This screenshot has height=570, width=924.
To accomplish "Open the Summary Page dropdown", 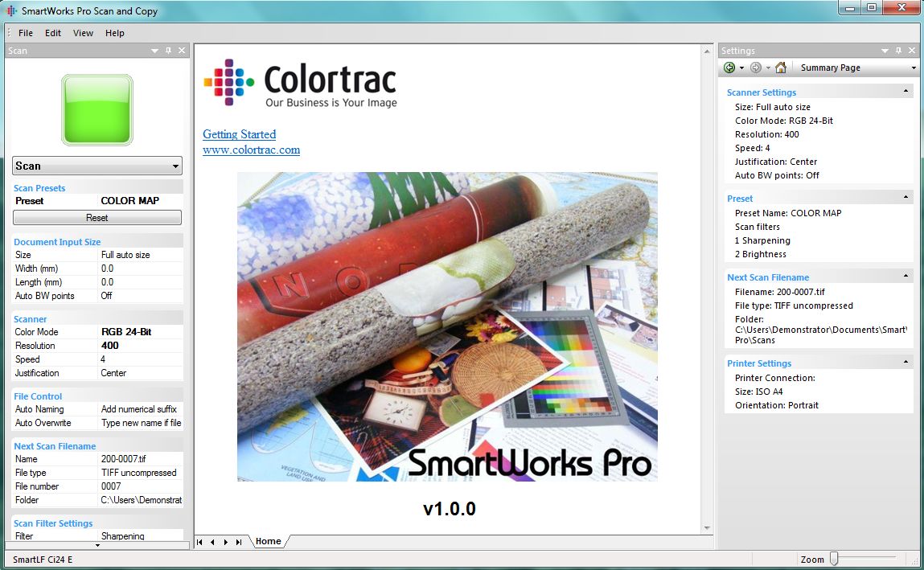I will point(914,68).
